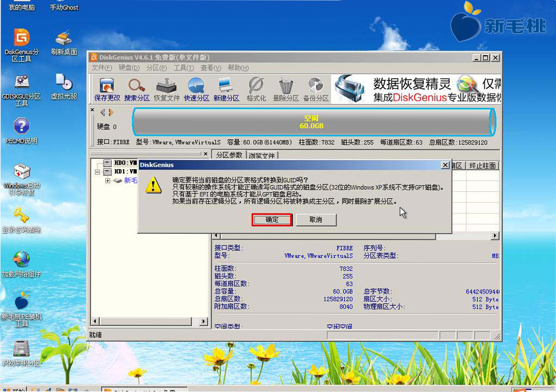Click the 备份分区 backup partition icon
Screen dimensions: 556x392
(x=316, y=89)
